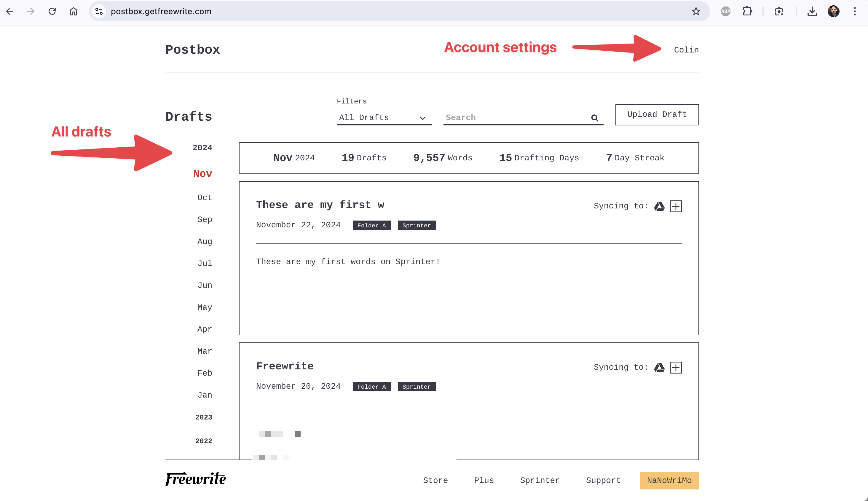Click Google Drive icon on Freewrite draft

pyautogui.click(x=659, y=368)
